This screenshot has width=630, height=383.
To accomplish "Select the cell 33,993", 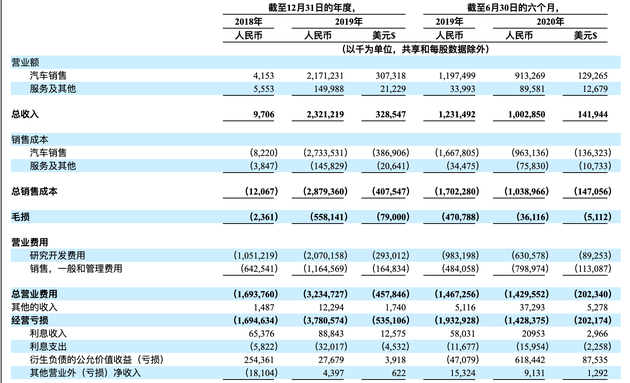I will [x=462, y=89].
